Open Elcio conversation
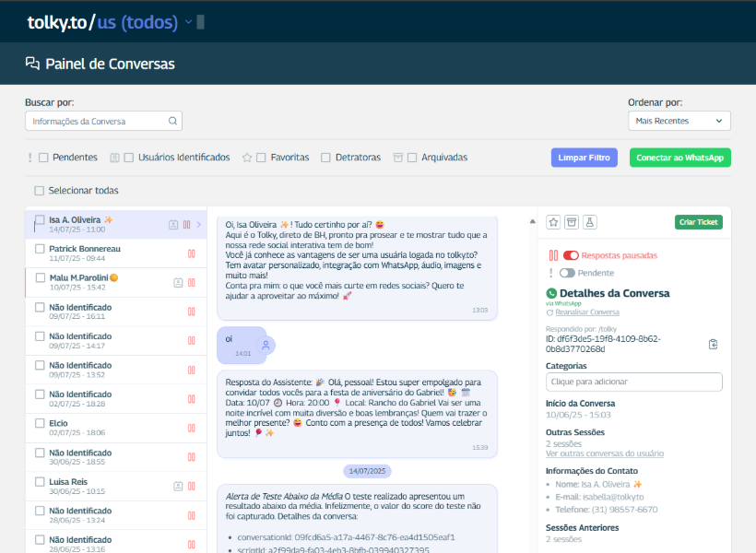 [x=116, y=429]
